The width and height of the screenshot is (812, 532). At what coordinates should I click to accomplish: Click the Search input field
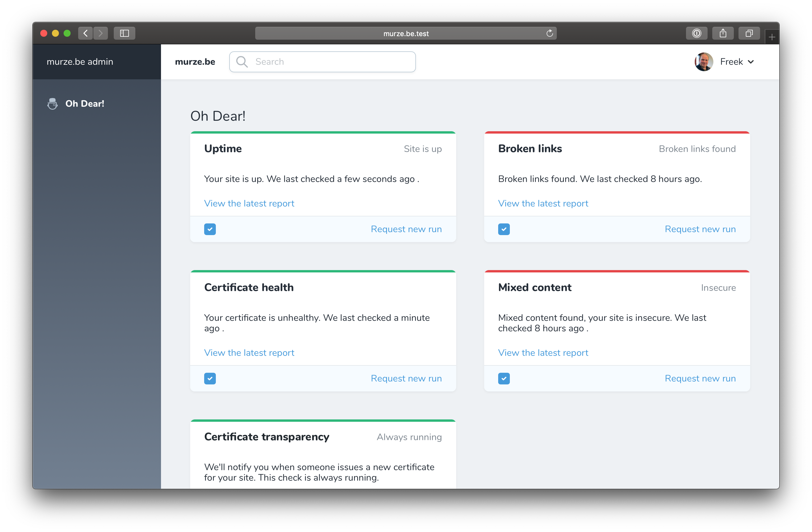[322, 61]
